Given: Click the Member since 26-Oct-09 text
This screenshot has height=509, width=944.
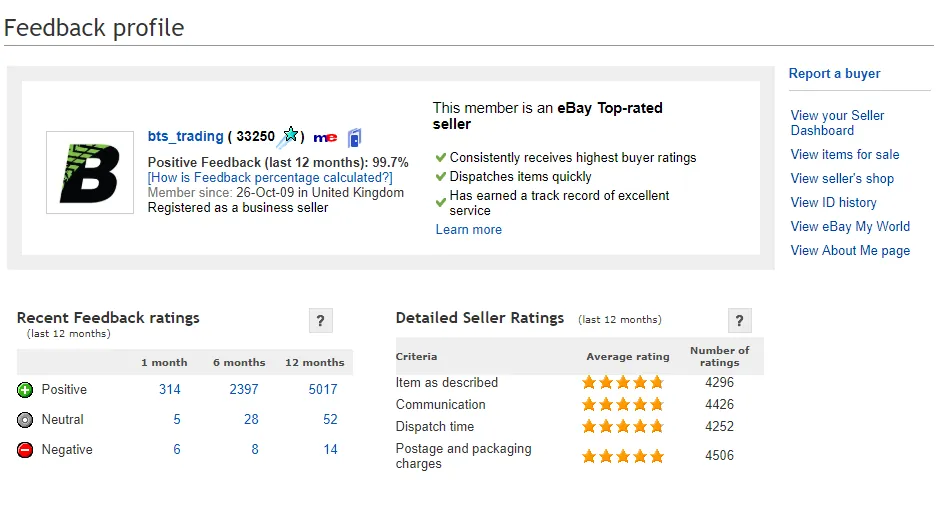Looking at the screenshot, I should [276, 193].
